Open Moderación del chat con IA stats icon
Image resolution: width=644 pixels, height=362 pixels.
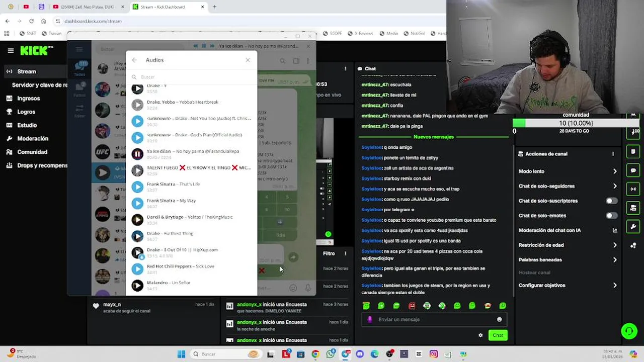pyautogui.click(x=615, y=230)
